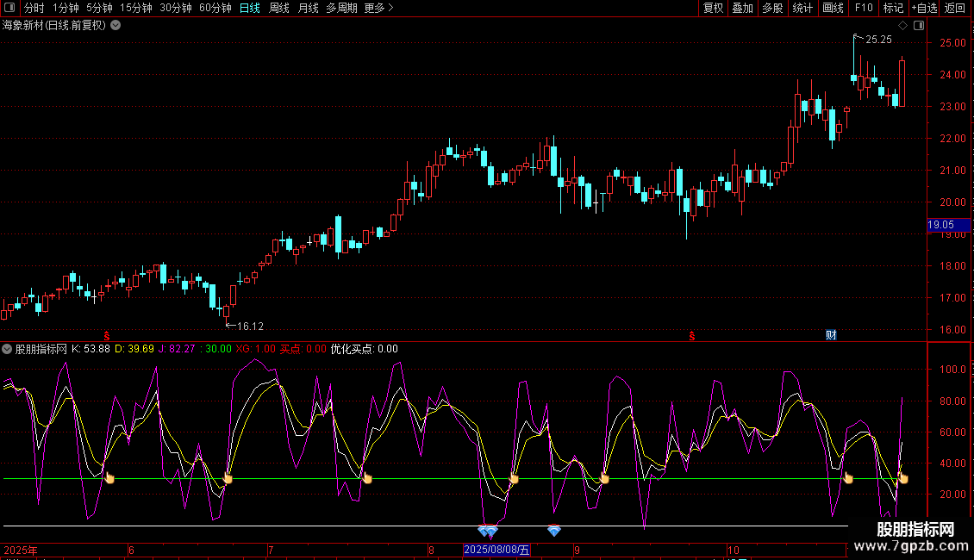The image size is (974, 560).
Task: Open dropdown next to 海象新材(日线.前复权) title
Action: pyautogui.click(x=116, y=26)
